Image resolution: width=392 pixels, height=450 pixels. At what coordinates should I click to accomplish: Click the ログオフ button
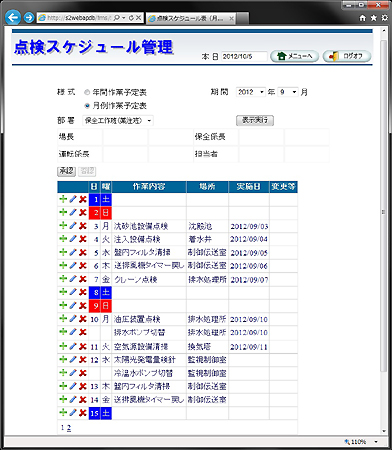[347, 56]
